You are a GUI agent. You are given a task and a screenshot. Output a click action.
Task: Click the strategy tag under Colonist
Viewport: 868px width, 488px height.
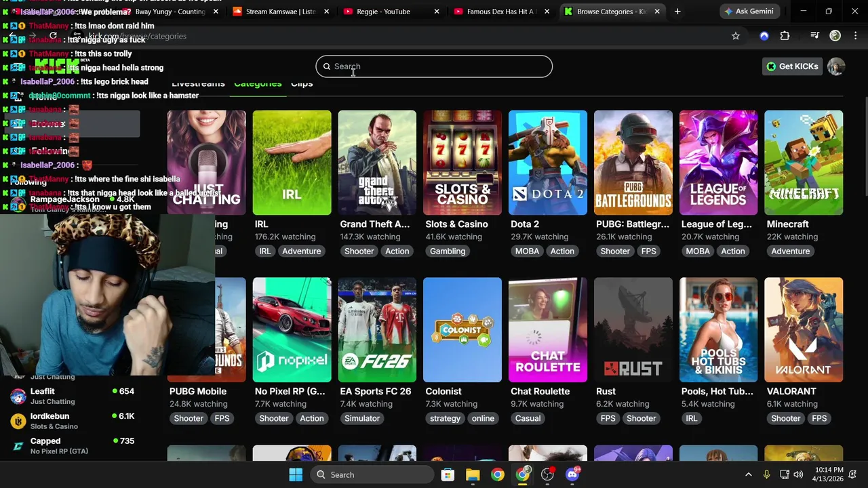point(445,418)
